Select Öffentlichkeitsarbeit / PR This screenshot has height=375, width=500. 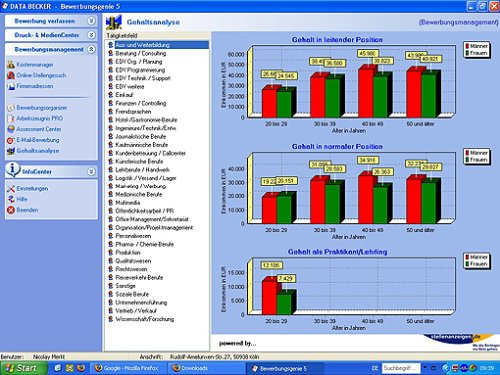click(144, 211)
